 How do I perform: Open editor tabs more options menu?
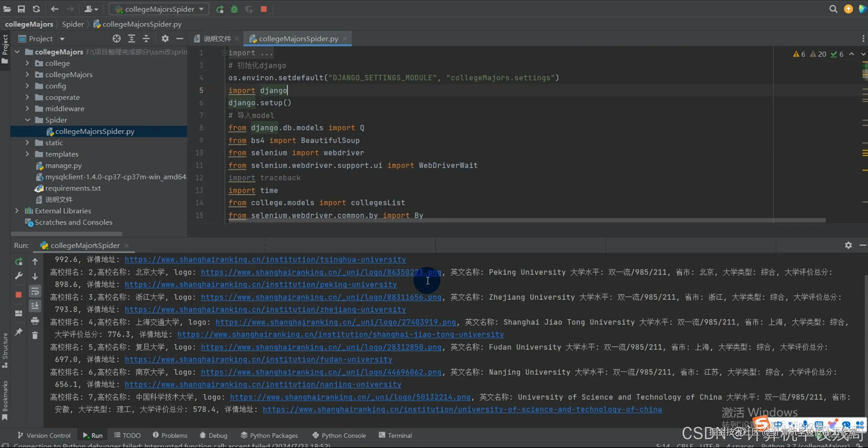[x=863, y=39]
